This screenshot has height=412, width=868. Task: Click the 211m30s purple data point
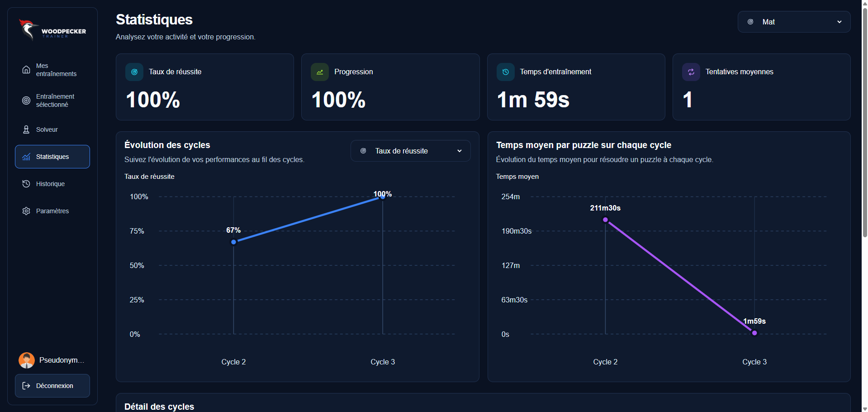point(605,220)
